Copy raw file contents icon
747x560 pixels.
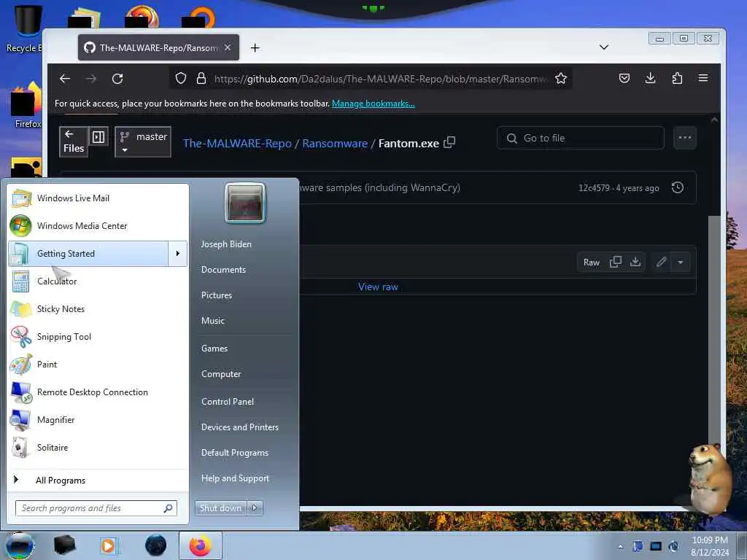[616, 262]
